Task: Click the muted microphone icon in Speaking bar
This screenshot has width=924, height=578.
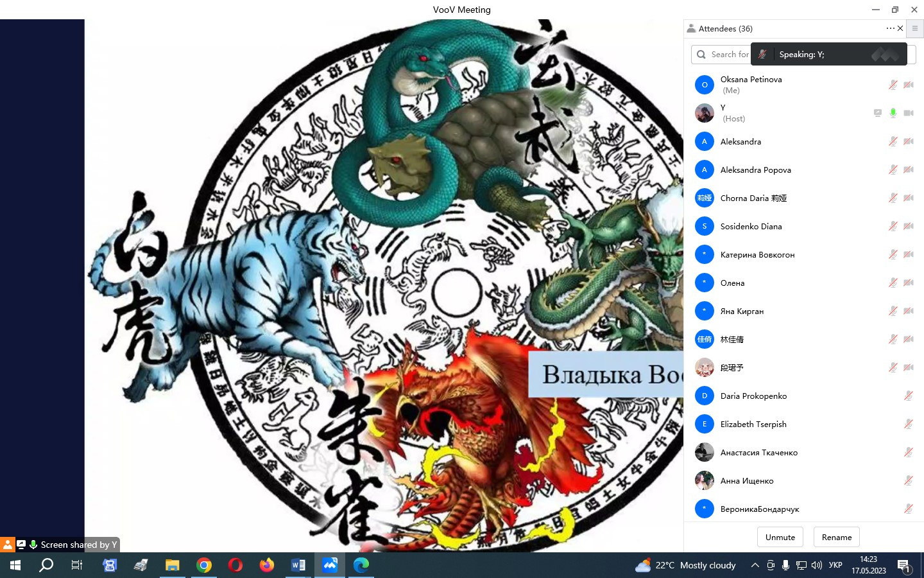Action: pos(762,55)
